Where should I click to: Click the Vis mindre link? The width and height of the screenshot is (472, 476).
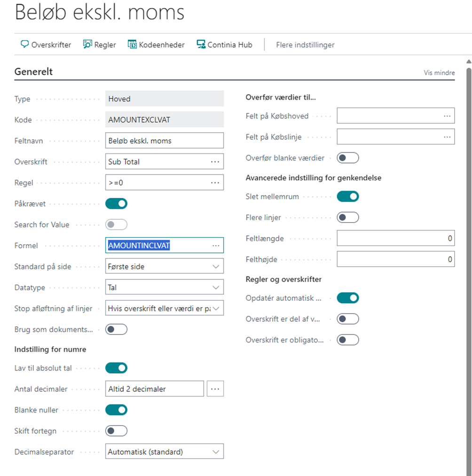[439, 72]
